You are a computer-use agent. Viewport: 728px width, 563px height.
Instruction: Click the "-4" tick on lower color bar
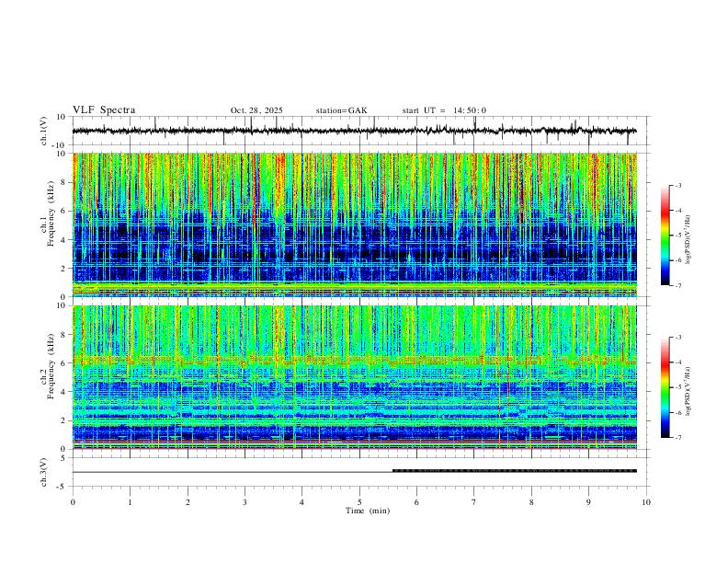coord(677,362)
